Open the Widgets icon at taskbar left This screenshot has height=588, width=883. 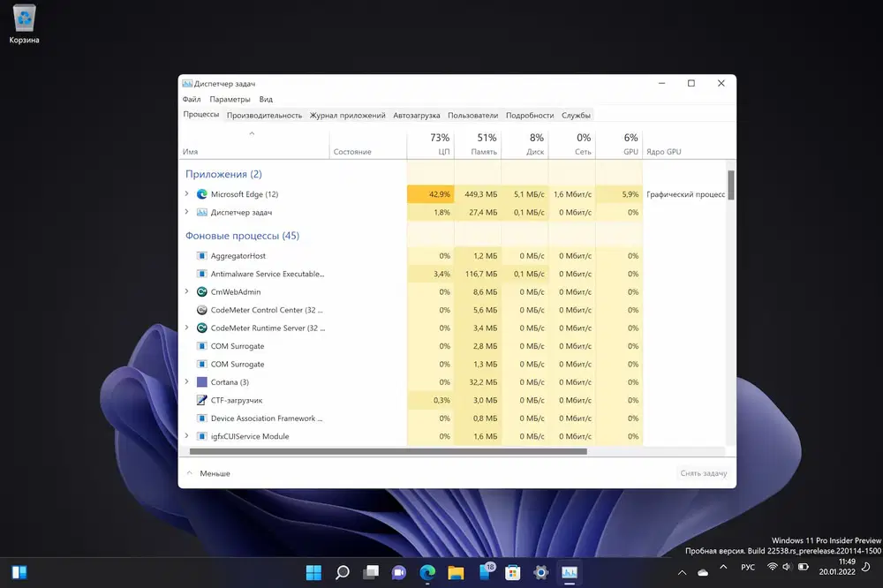[x=19, y=573]
